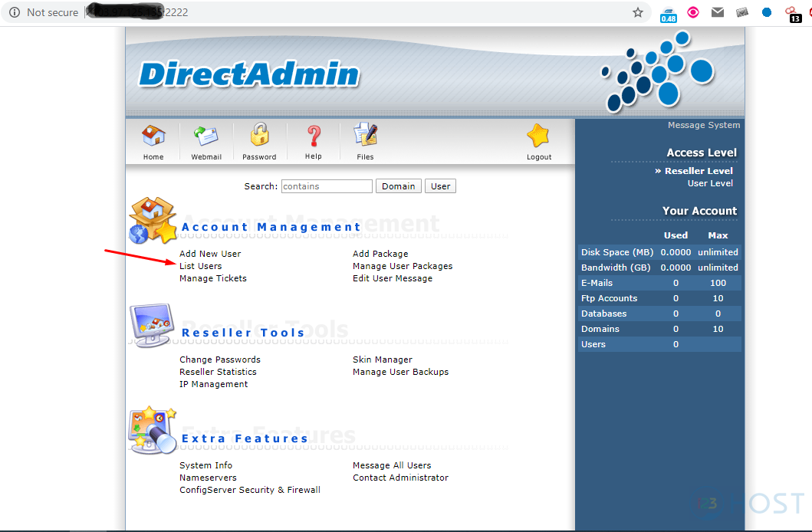Click the Webmail toolbar label

pyautogui.click(x=206, y=157)
